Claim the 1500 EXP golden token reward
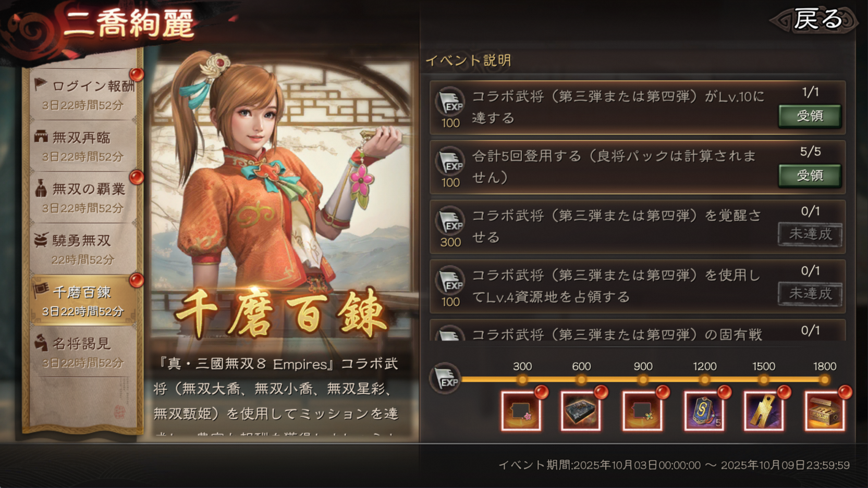 coord(764,410)
